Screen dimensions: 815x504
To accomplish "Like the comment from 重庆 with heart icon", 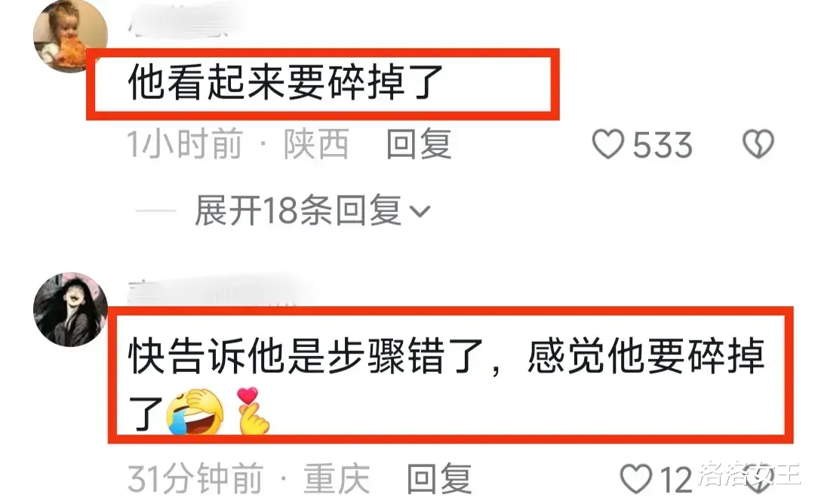I will (x=636, y=478).
